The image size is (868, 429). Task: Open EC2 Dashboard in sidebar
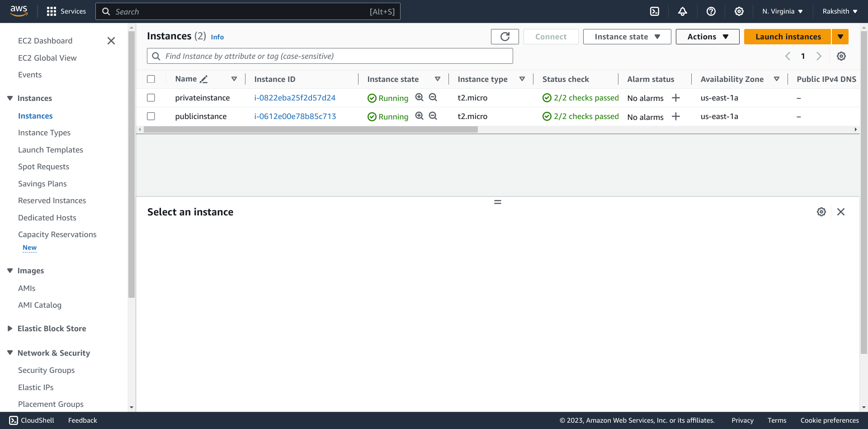click(45, 41)
